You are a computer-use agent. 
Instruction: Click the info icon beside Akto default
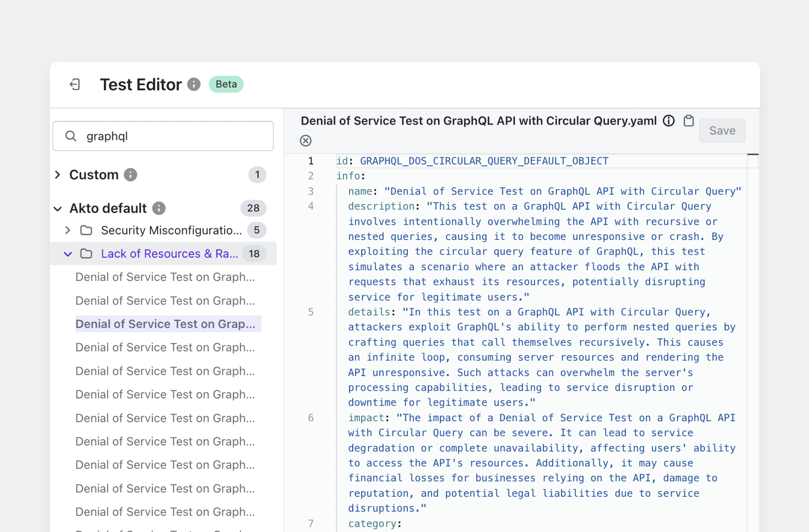pos(159,208)
